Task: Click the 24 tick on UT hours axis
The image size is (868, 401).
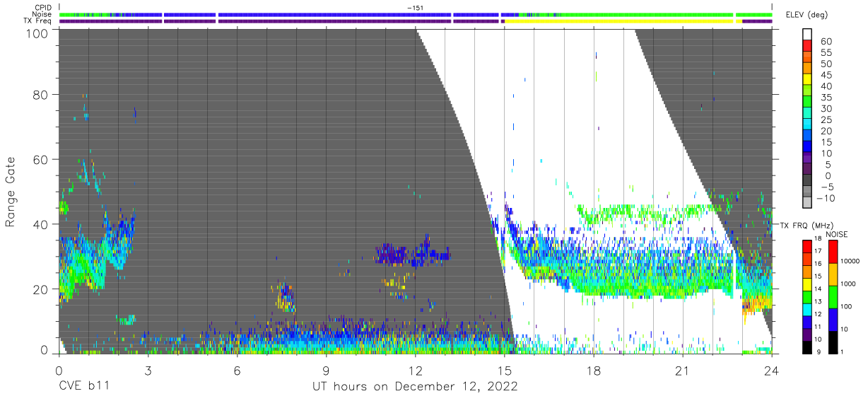Action: [x=772, y=370]
